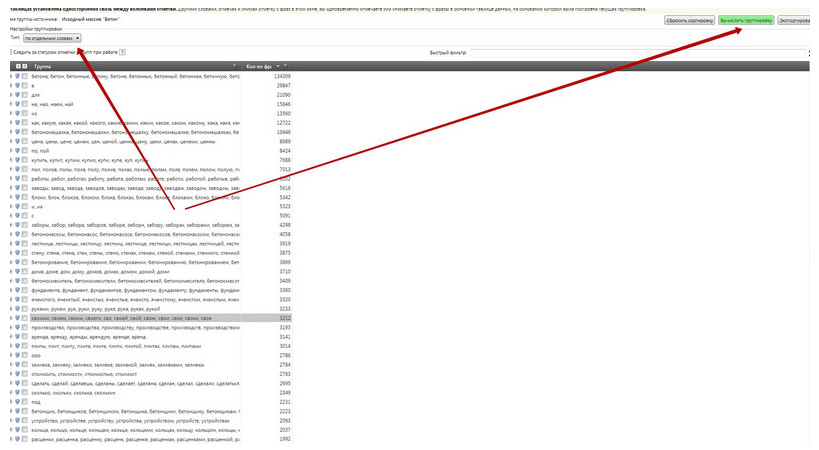Viewport: 819px width, 450px height.
Task: Expand the 'блоки, блок' group row
Action: (10, 197)
